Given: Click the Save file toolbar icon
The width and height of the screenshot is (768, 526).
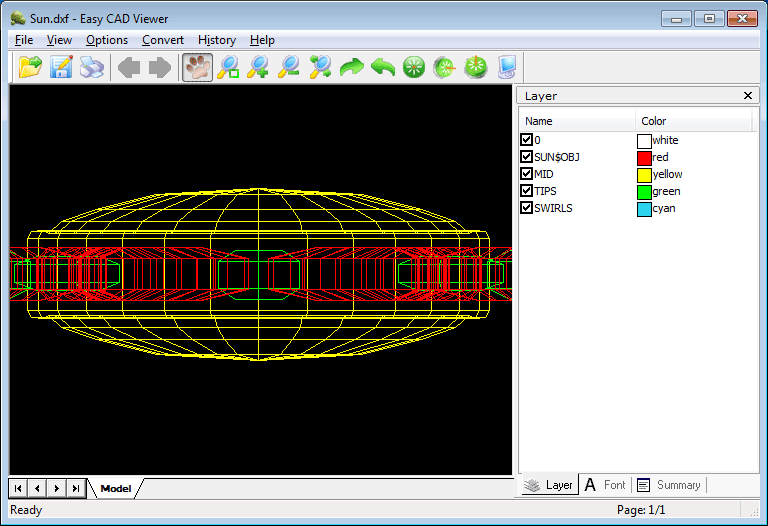Looking at the screenshot, I should pos(62,67).
